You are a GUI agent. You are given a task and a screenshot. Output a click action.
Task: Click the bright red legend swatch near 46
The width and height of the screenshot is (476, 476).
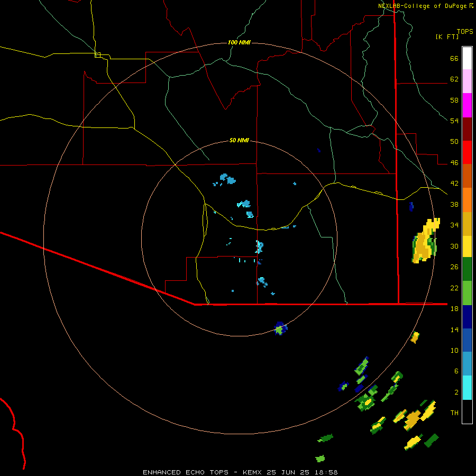(467, 152)
